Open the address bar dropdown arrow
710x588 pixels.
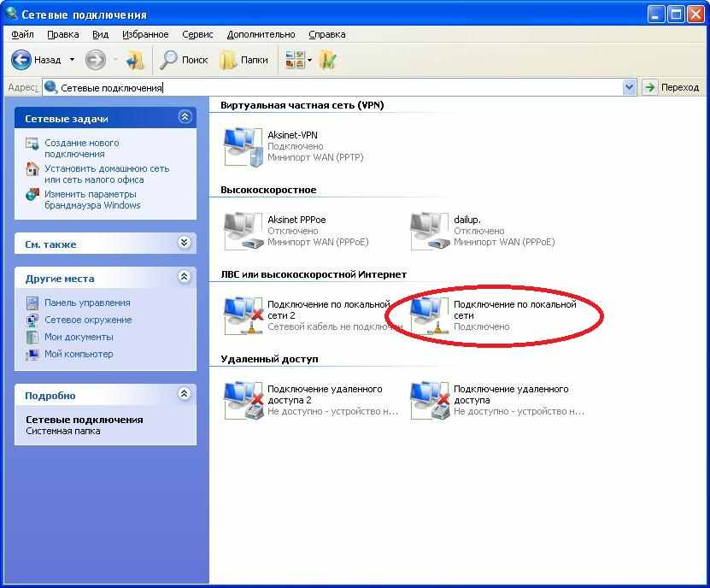click(x=630, y=87)
